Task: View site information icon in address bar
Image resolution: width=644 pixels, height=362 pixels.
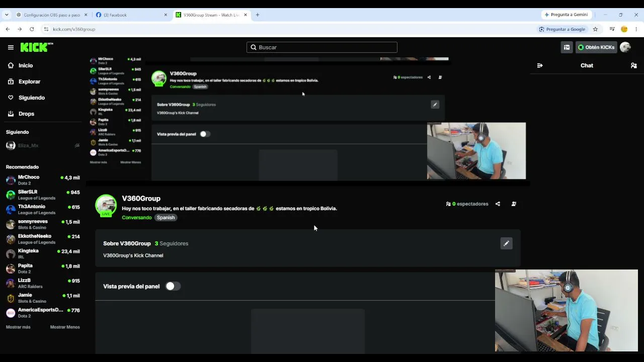Action: pyautogui.click(x=46, y=29)
